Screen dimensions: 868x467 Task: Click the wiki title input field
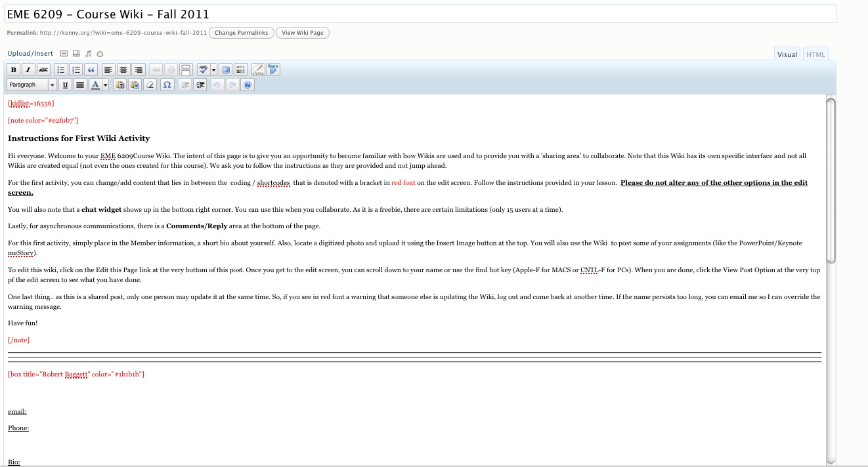420,14
